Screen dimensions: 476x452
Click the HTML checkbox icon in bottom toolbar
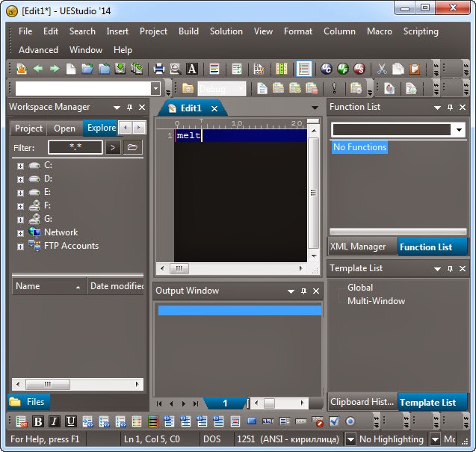point(334,421)
